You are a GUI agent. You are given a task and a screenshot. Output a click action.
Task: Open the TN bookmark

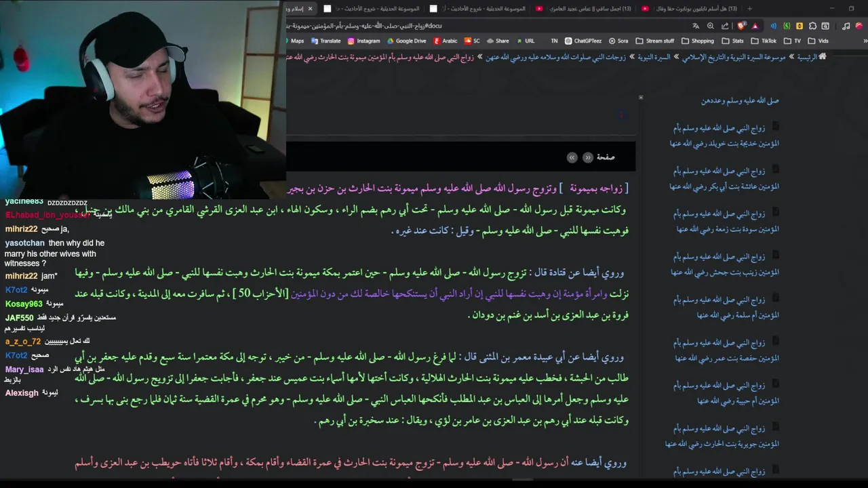pyautogui.click(x=554, y=41)
